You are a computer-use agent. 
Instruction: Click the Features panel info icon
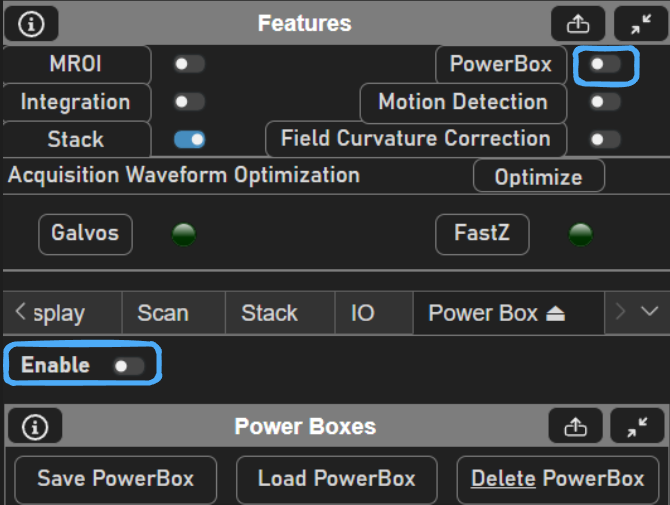click(x=30, y=22)
